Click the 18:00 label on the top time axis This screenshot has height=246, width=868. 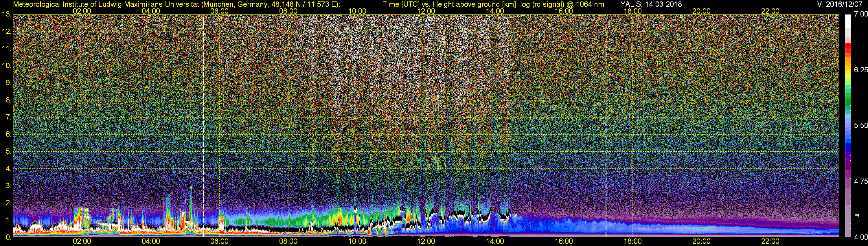pos(632,11)
